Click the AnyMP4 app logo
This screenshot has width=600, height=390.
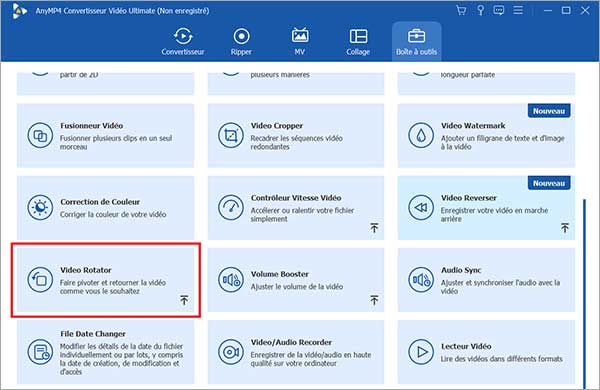[x=19, y=11]
